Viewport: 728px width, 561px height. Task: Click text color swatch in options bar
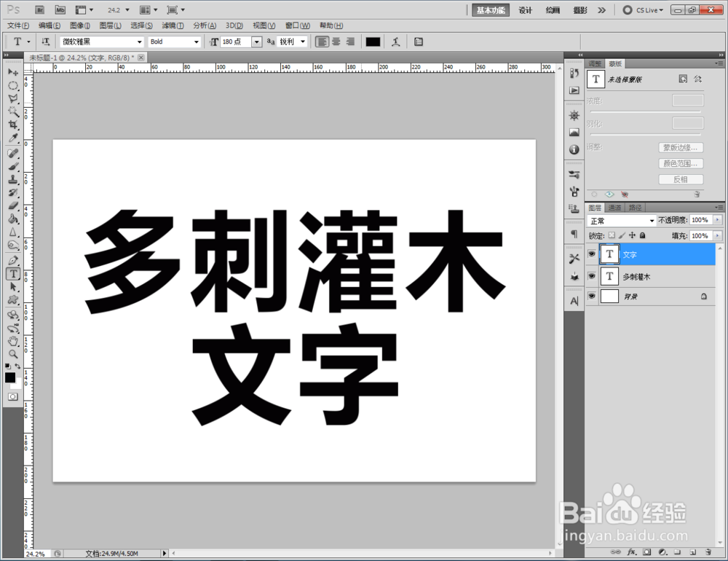(373, 42)
